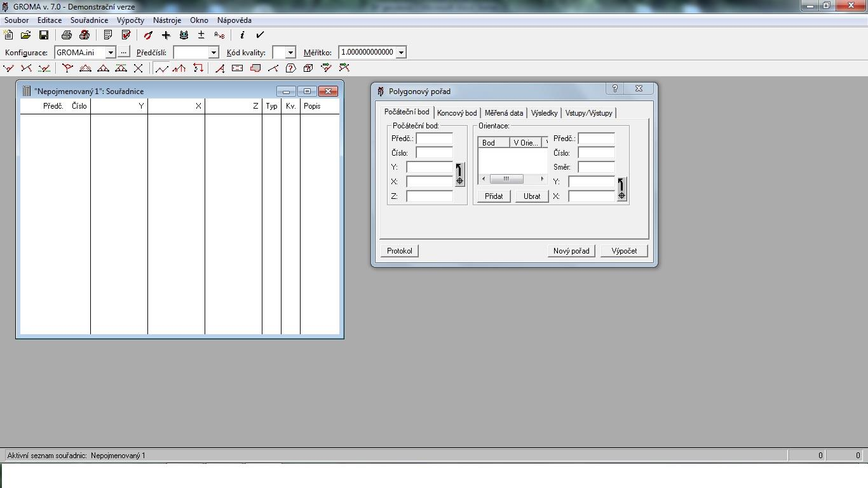Click the pressed polygon traverse icon
Viewport: 868px width, 488px height.
[162, 68]
